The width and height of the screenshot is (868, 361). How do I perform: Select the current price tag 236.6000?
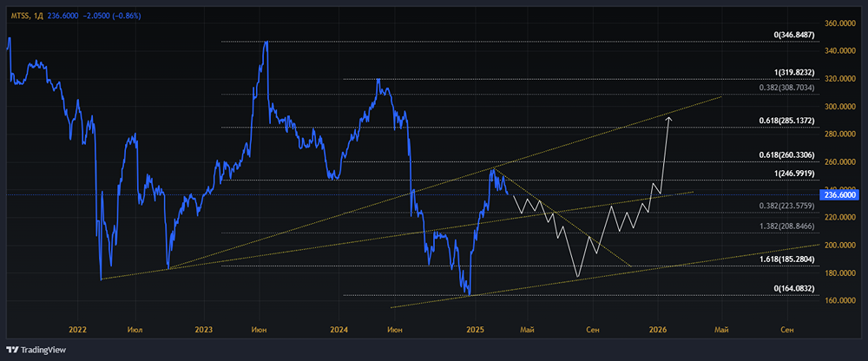click(839, 195)
